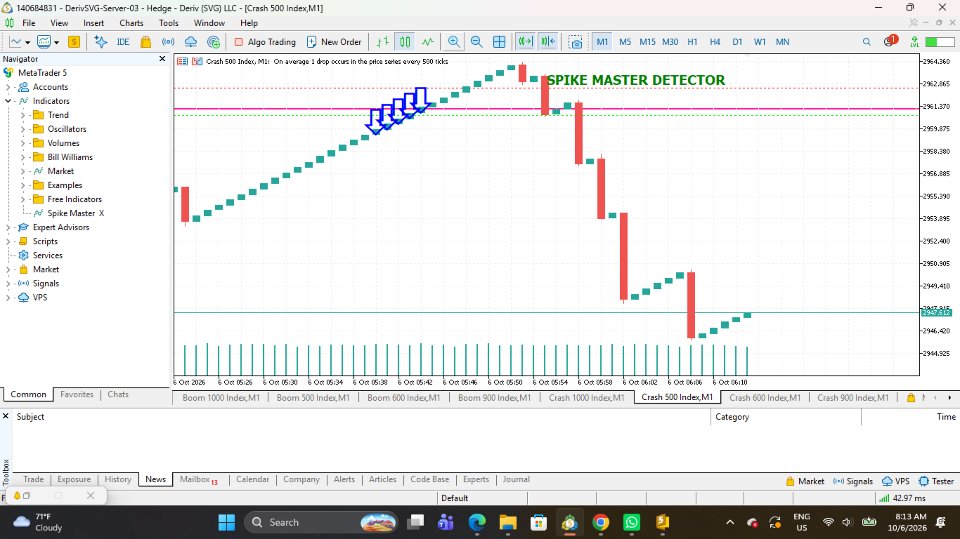Screen dimensions: 960x539
Task: Zoom in on the chart
Action: click(454, 42)
